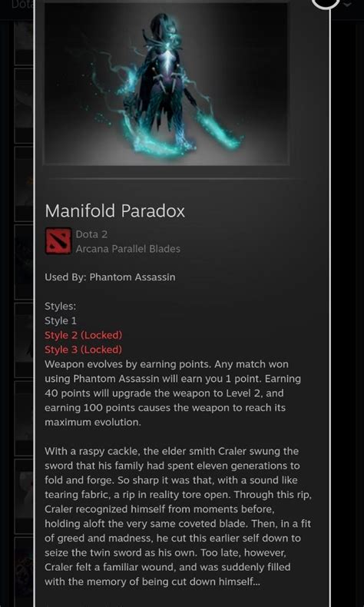The image size is (364, 607).
Task: Expand the chevron next to the profile avatar
Action: coord(347,5)
